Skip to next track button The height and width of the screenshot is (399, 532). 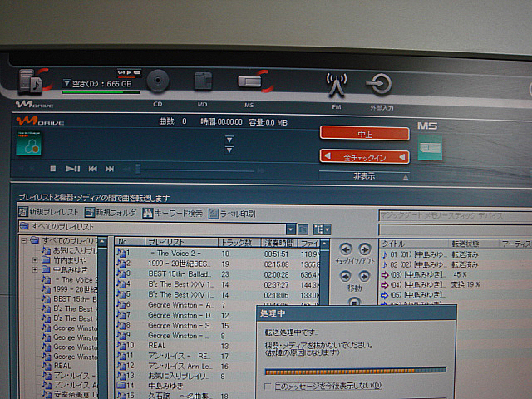(110, 169)
